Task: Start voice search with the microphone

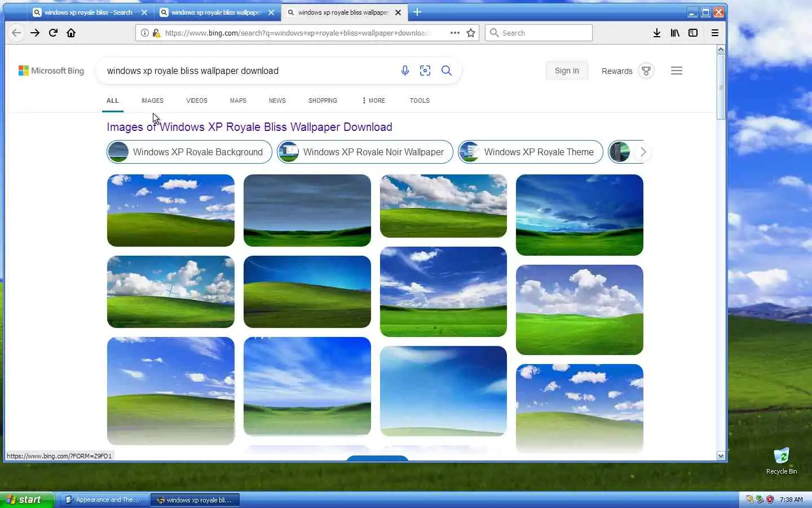Action: (x=405, y=71)
